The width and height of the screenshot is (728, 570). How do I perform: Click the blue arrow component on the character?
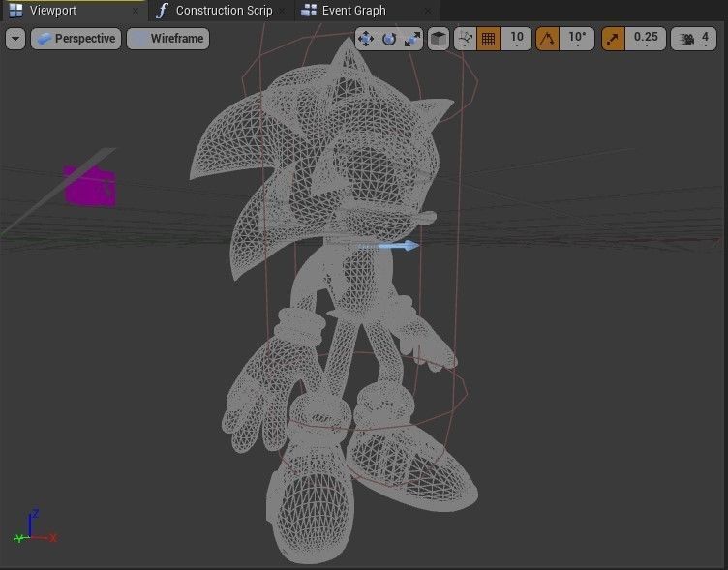[398, 246]
